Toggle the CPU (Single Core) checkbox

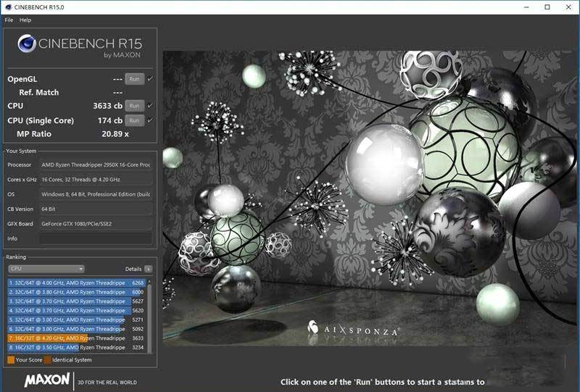pyautogui.click(x=150, y=120)
